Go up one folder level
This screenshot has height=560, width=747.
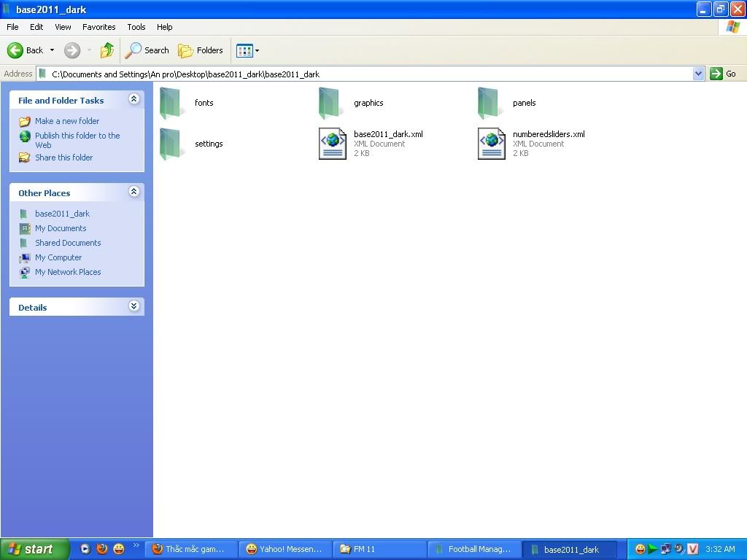pyautogui.click(x=107, y=50)
